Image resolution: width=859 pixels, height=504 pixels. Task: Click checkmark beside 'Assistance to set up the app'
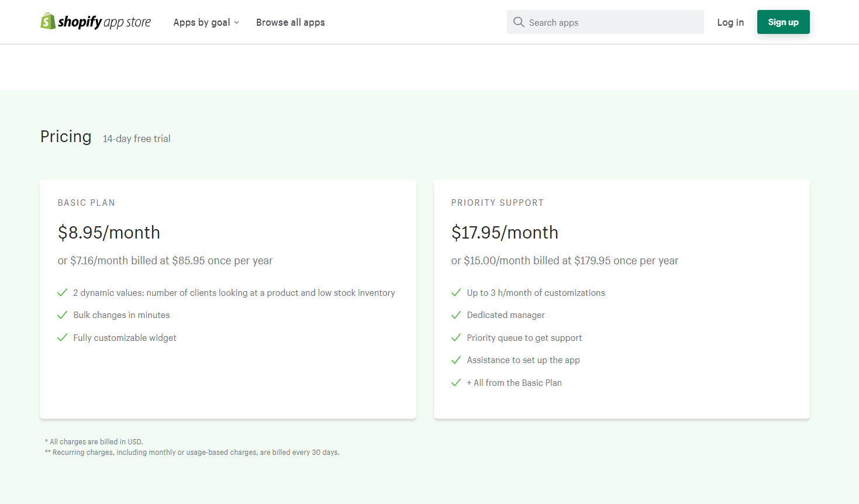point(456,360)
